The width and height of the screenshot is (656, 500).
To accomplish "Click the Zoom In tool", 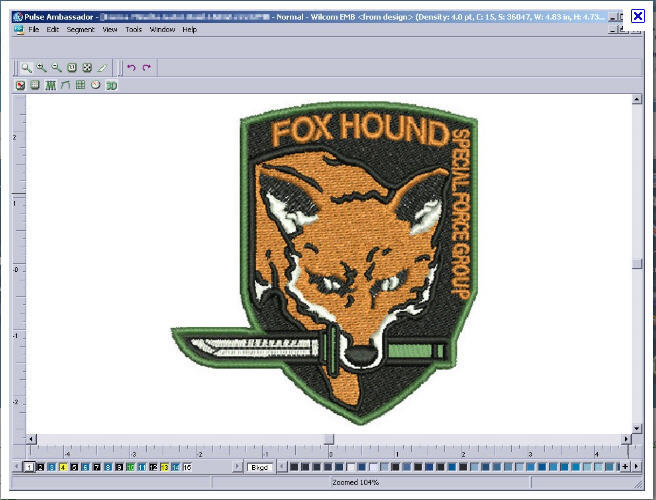I will [x=42, y=68].
